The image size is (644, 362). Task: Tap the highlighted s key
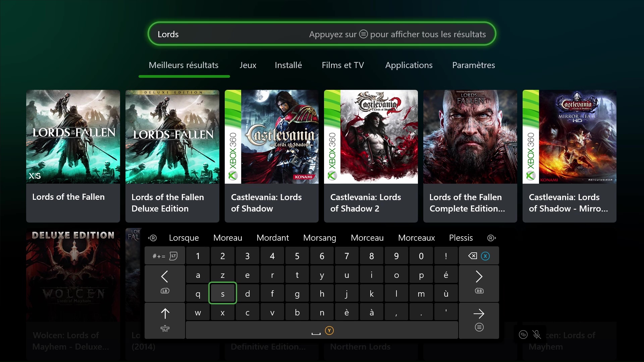click(x=223, y=294)
